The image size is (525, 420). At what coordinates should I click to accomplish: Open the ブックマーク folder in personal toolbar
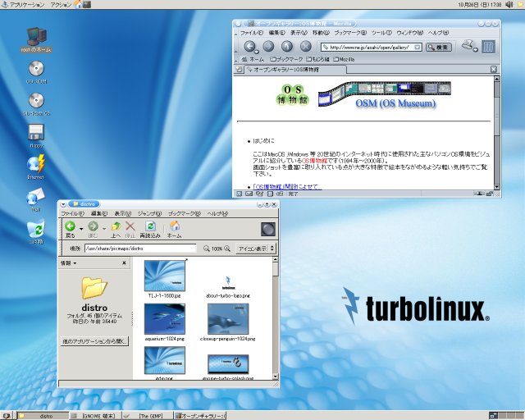(x=286, y=59)
